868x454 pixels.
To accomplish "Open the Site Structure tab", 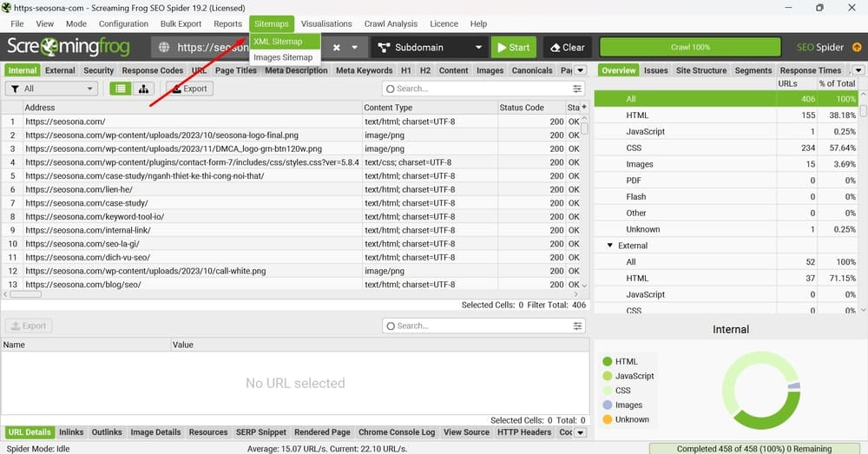I will [x=700, y=70].
